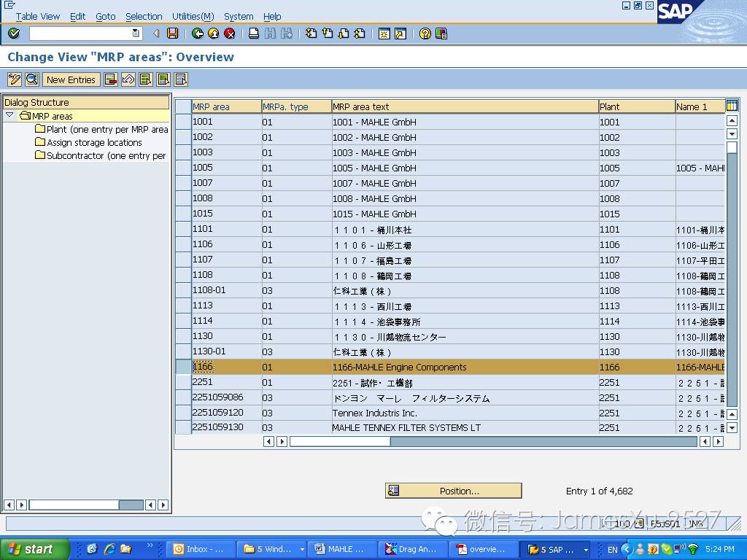Collapse the command field with the arrow
747x560 pixels.
(x=156, y=34)
